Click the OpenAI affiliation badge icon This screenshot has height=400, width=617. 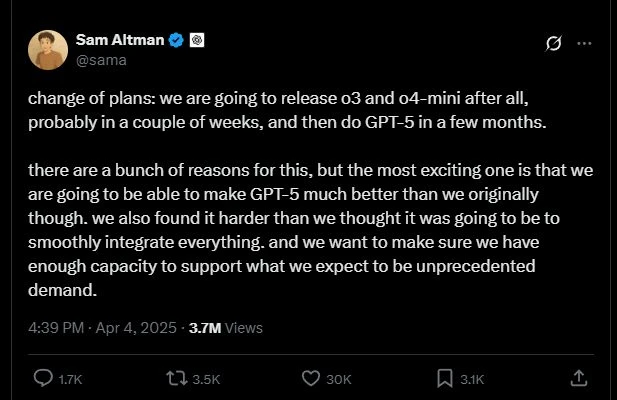click(x=198, y=40)
